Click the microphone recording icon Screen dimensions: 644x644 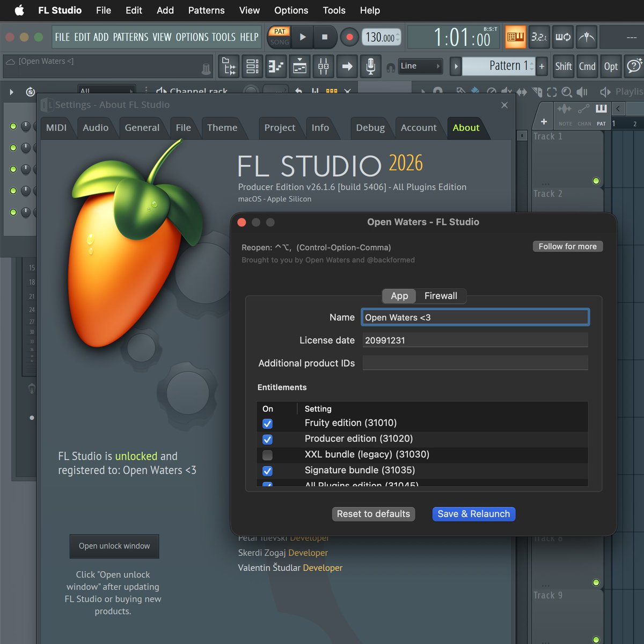tap(370, 67)
